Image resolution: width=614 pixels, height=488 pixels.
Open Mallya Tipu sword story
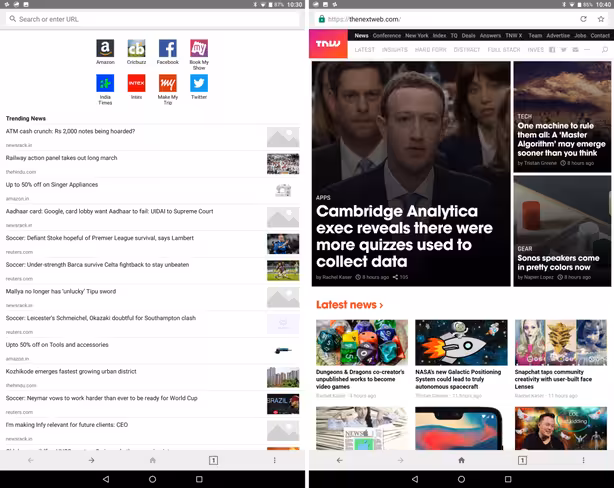click(x=153, y=297)
